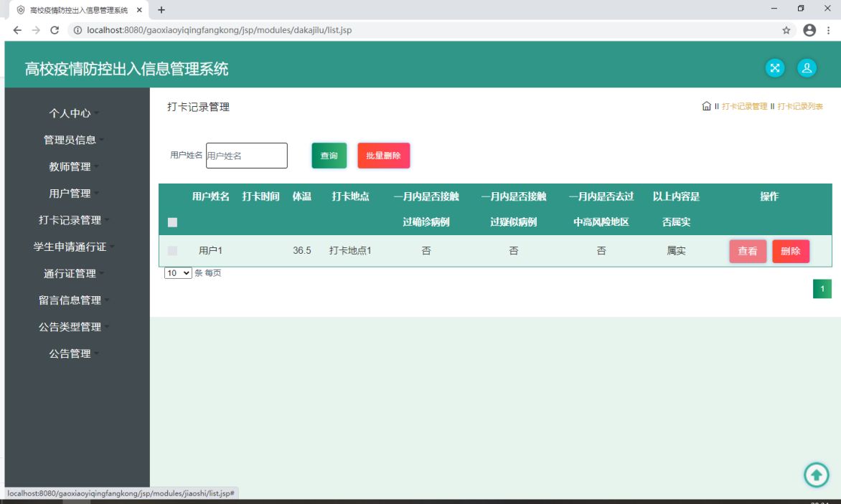Expand 通行证管理 sidebar menu
The width and height of the screenshot is (841, 504).
[x=70, y=274]
